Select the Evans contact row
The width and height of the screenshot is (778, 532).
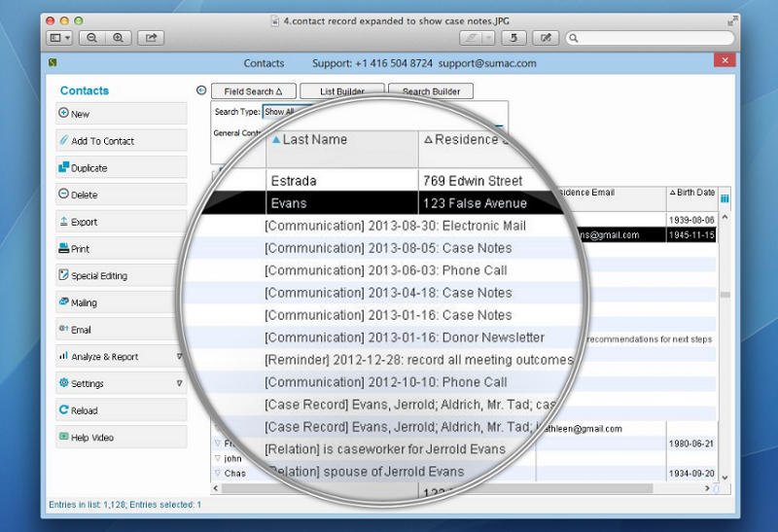coord(382,203)
